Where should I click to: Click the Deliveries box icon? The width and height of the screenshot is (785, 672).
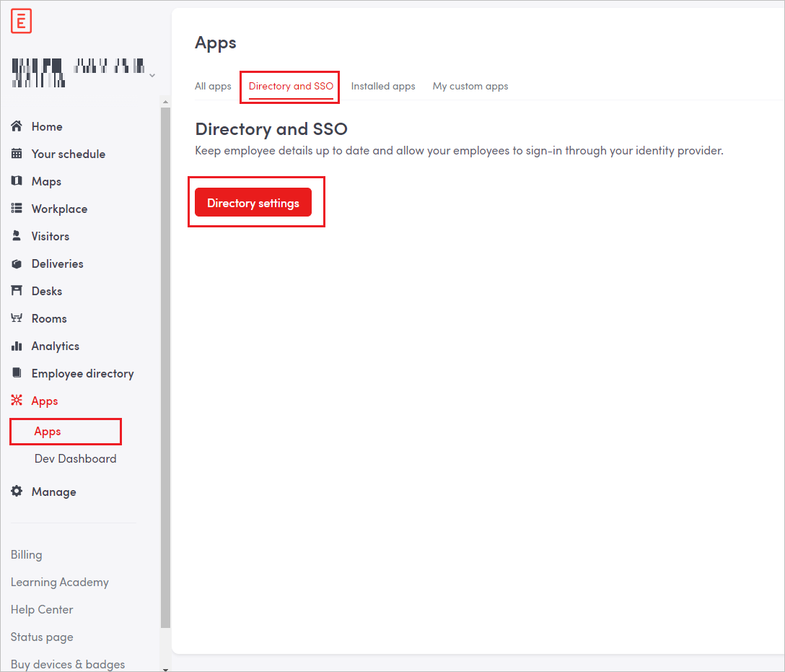17,263
